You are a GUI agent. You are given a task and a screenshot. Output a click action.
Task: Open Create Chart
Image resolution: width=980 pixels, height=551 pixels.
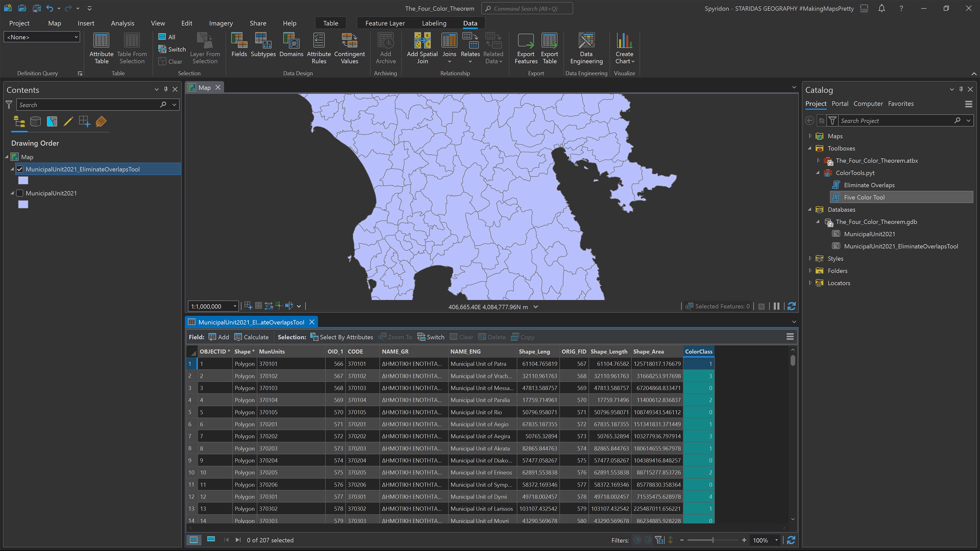(x=624, y=48)
